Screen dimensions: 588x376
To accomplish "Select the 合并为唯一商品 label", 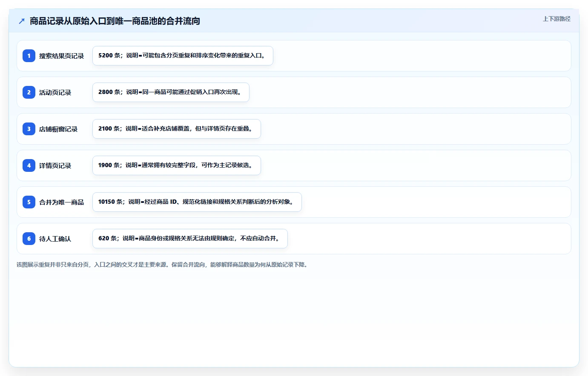I will click(x=62, y=202).
